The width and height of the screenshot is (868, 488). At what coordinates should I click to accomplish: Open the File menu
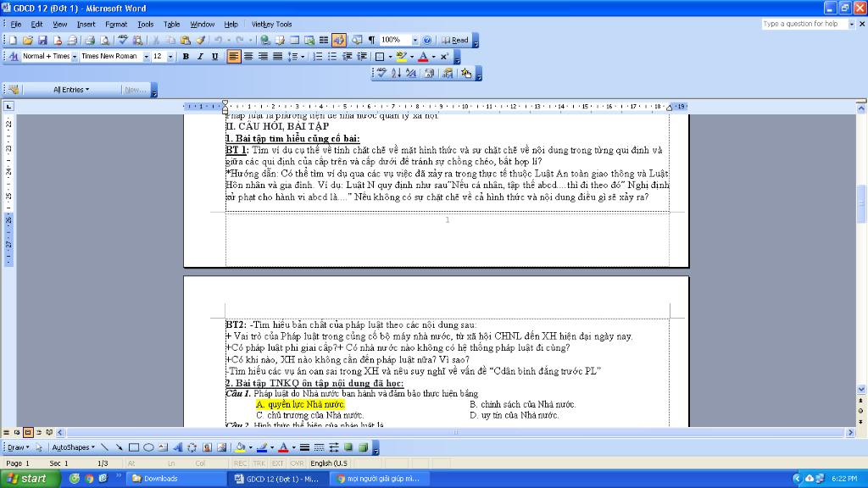[15, 25]
